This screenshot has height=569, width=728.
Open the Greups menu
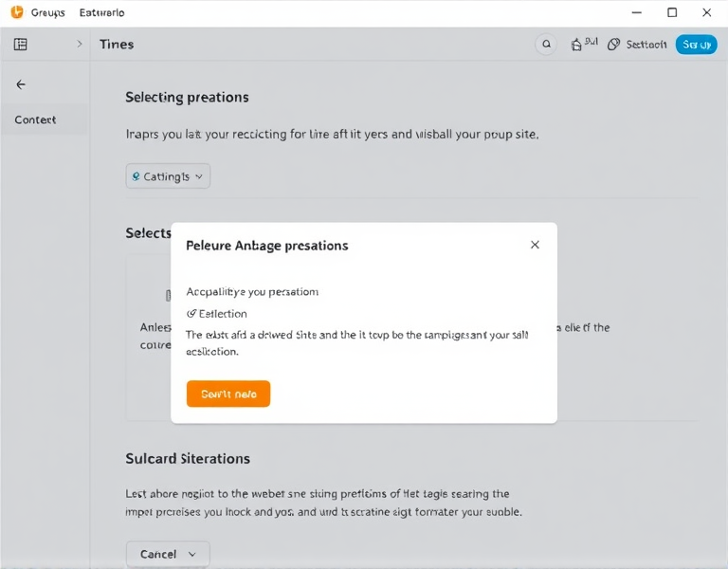click(47, 12)
